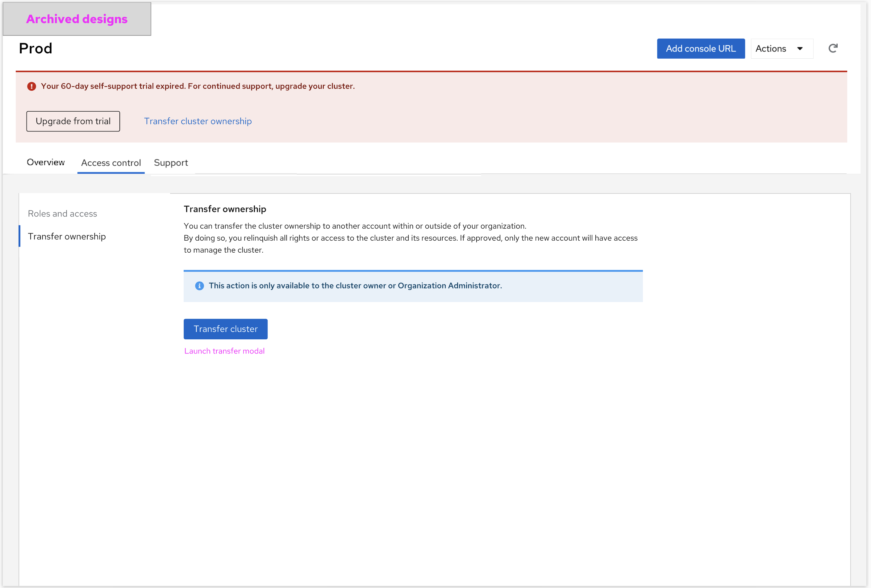The height and width of the screenshot is (588, 871).
Task: Click the Actions dropdown caret arrow
Action: (800, 49)
